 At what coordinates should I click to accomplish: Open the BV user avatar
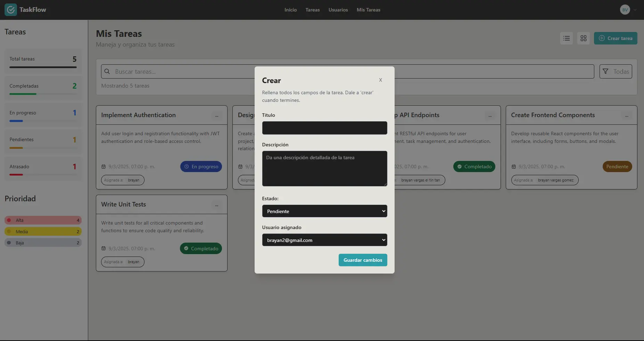click(x=625, y=10)
